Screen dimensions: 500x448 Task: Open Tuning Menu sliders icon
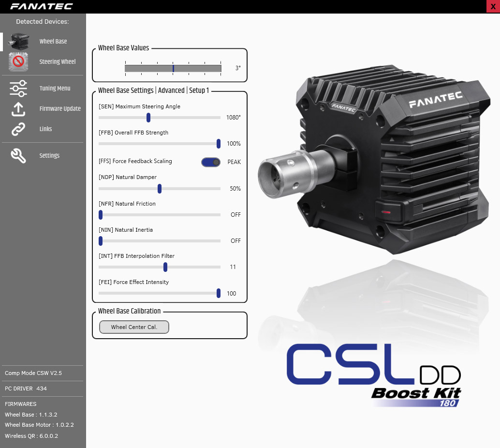click(18, 89)
